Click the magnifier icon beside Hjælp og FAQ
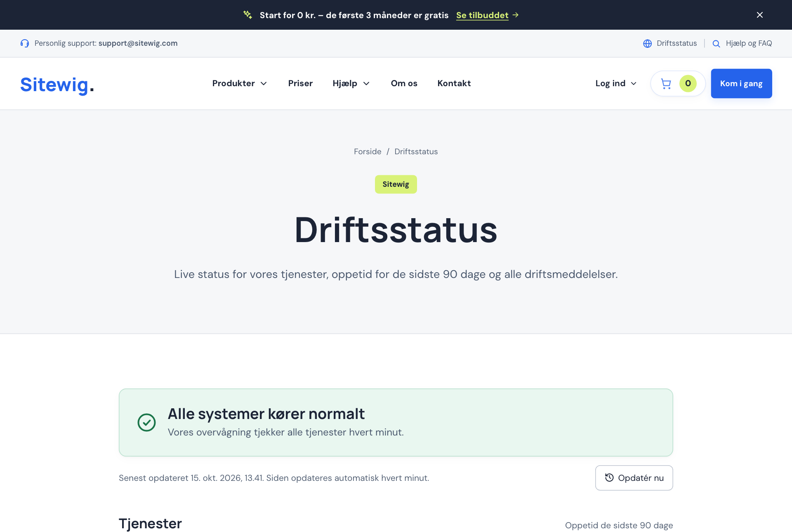The width and height of the screenshot is (792, 532). coord(716,43)
